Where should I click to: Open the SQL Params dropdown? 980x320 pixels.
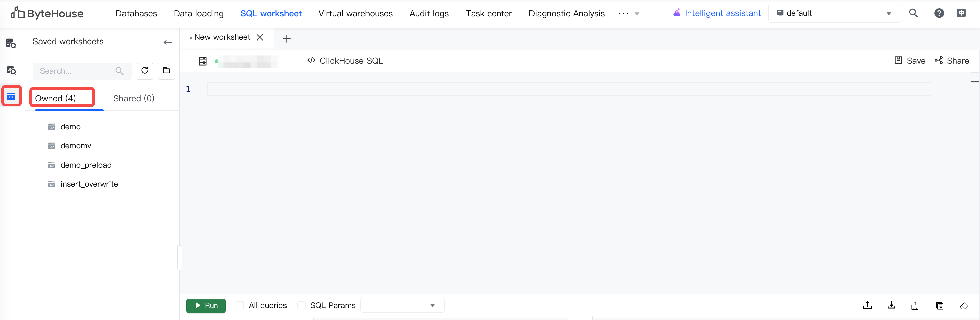click(402, 305)
